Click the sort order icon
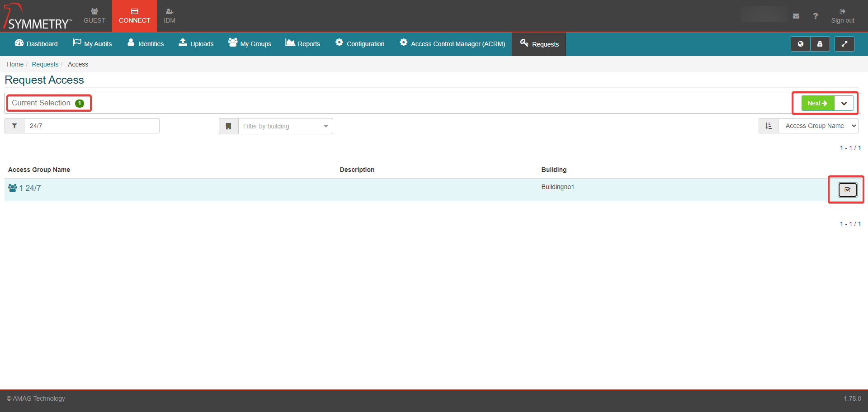 769,126
